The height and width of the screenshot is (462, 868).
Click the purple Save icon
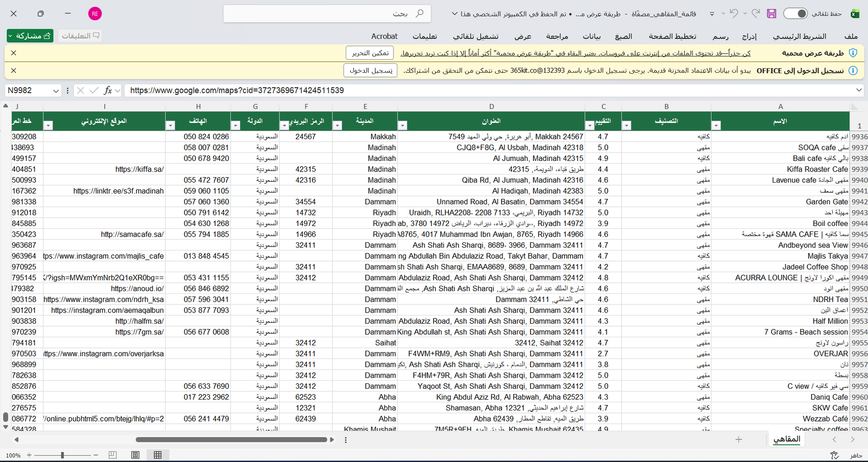pyautogui.click(x=772, y=13)
